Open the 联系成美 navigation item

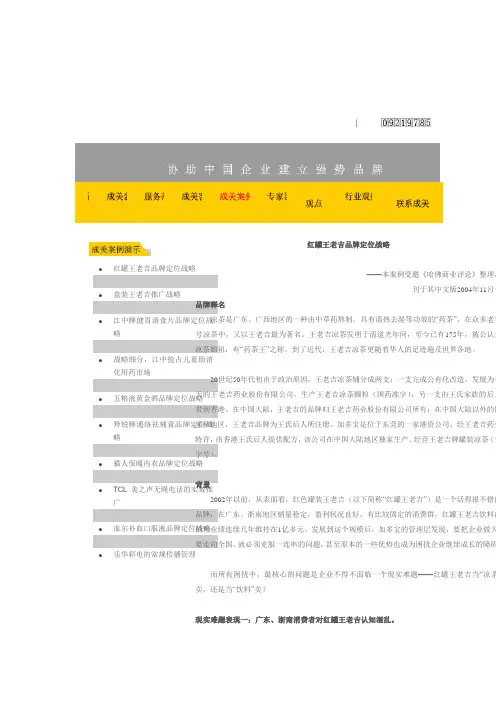click(412, 204)
